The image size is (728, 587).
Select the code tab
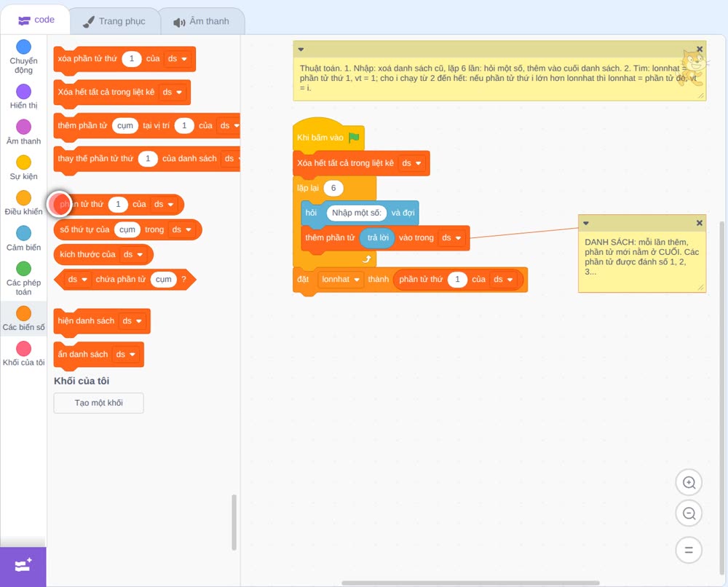tap(36, 20)
